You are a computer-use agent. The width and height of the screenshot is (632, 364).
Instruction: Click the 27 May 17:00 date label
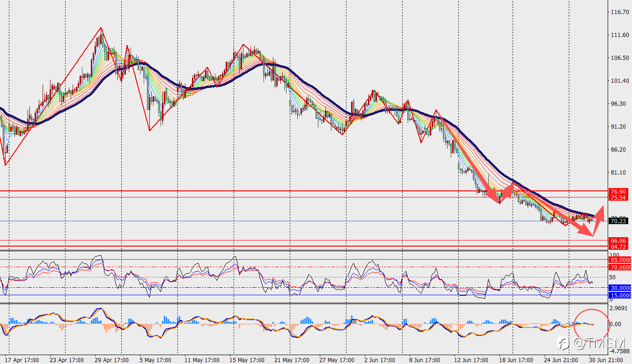pyautogui.click(x=336, y=360)
